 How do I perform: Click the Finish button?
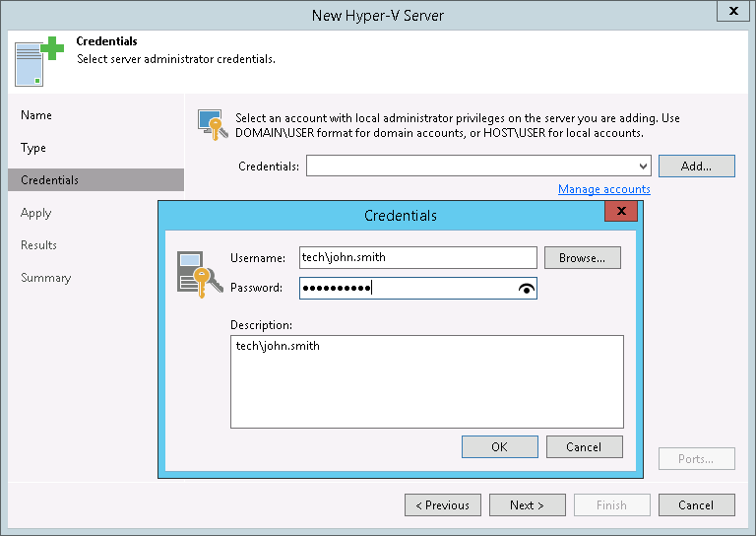[x=612, y=505]
